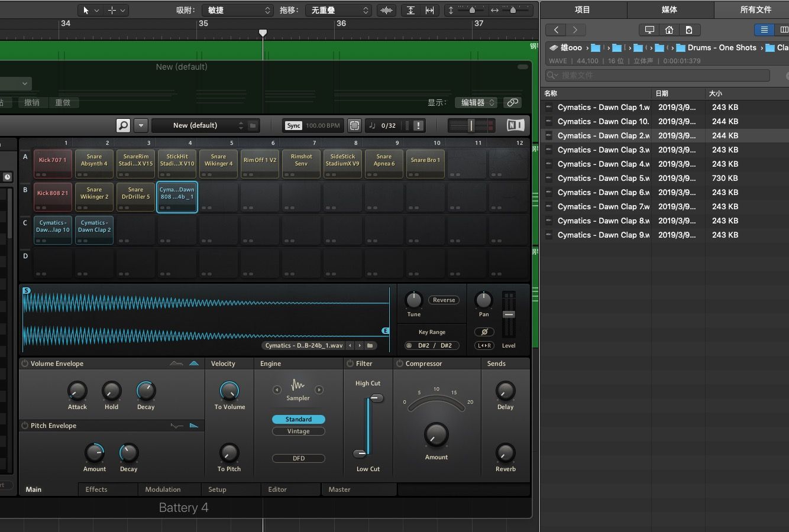The image size is (789, 532).
Task: Click the L↔R channel swap button
Action: tap(484, 345)
